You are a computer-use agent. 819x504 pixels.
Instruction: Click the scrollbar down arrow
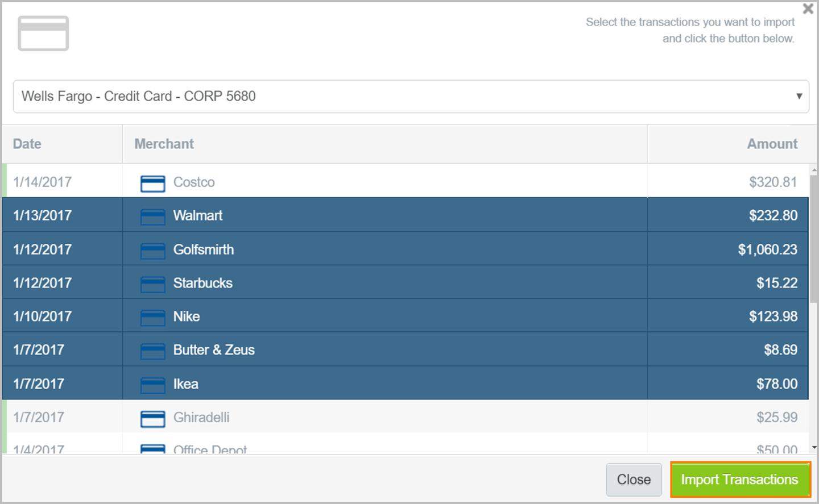click(814, 448)
